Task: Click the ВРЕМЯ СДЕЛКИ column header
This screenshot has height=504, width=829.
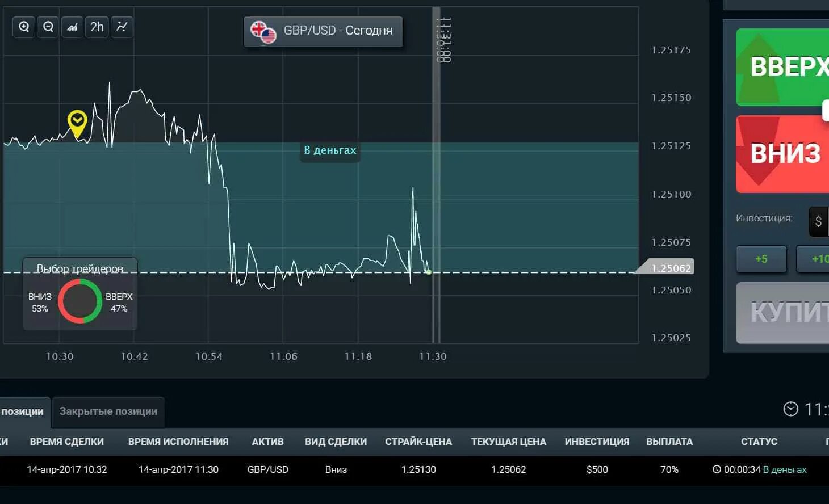Action: (67, 442)
